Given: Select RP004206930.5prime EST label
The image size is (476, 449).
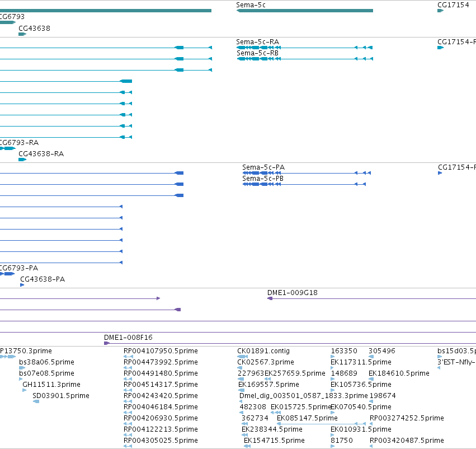Looking at the screenshot, I should coord(161,418).
